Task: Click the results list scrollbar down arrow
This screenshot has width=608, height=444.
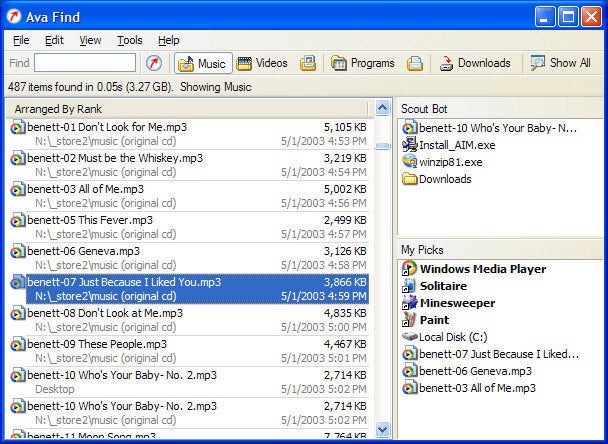Action: click(383, 429)
